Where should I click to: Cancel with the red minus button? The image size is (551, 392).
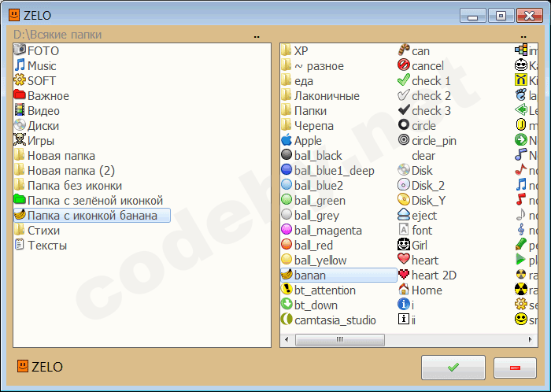click(x=515, y=368)
